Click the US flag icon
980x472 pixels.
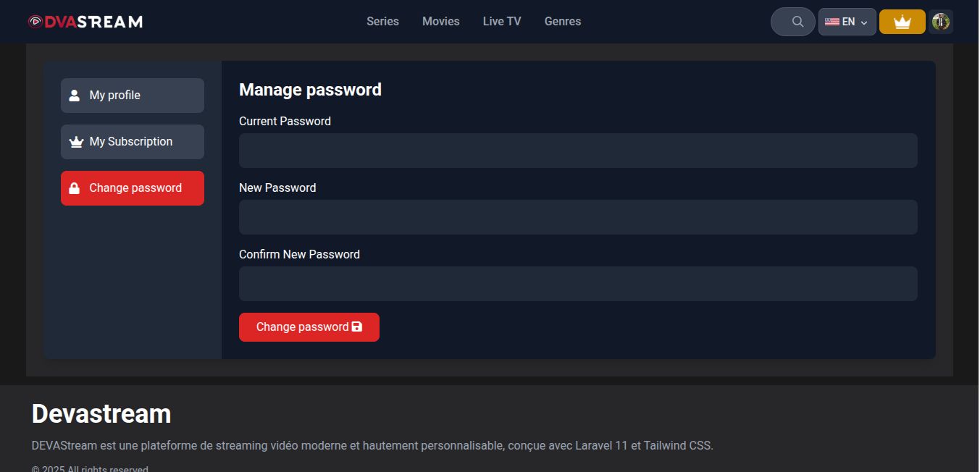click(x=832, y=22)
